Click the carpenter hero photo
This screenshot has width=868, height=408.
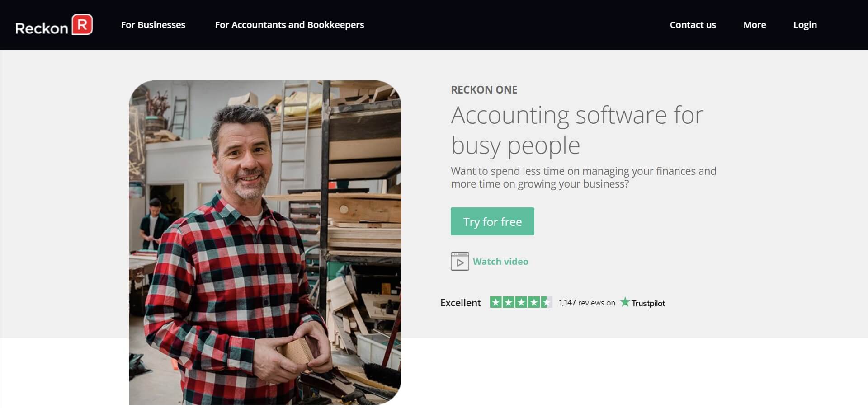265,242
